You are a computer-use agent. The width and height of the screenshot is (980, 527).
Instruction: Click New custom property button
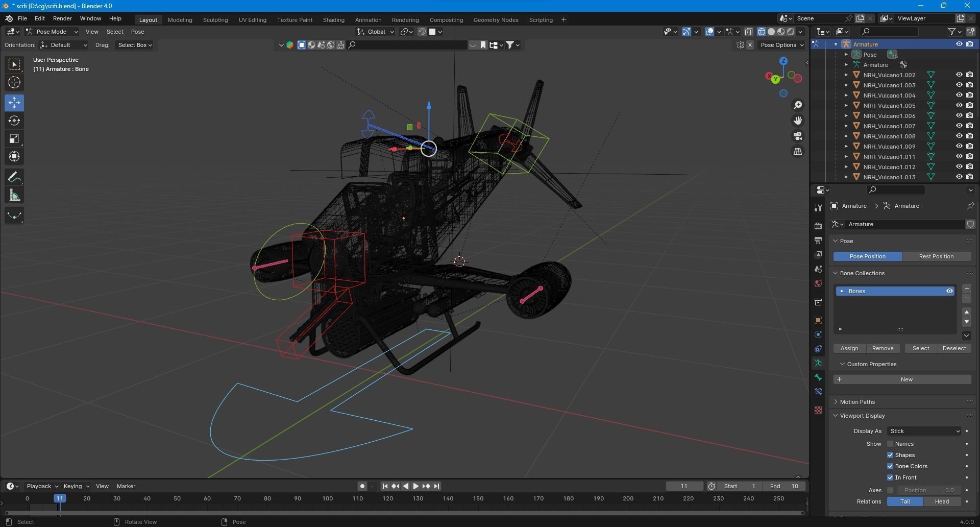902,379
